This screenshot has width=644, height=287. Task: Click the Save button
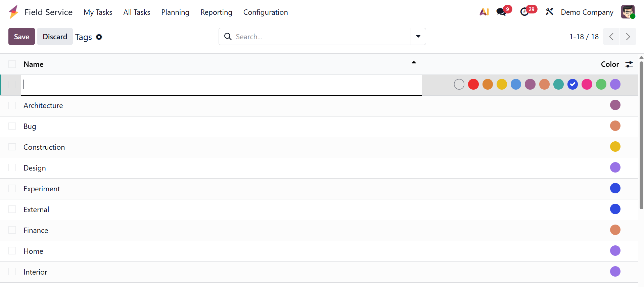[21, 37]
